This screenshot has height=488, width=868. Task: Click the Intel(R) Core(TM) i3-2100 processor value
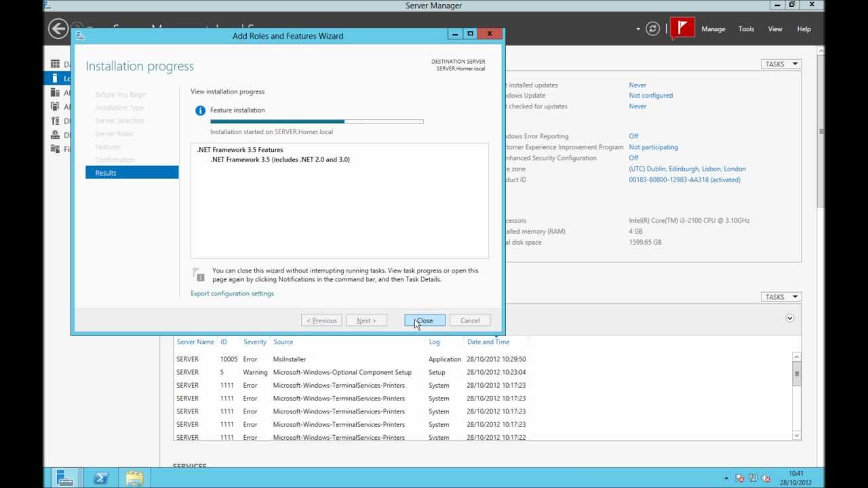tap(689, 220)
